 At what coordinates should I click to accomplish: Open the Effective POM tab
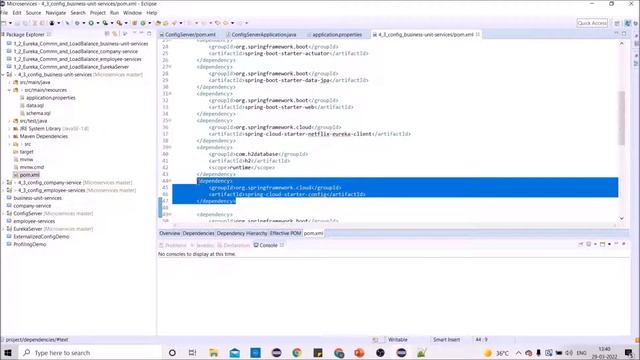coord(285,233)
